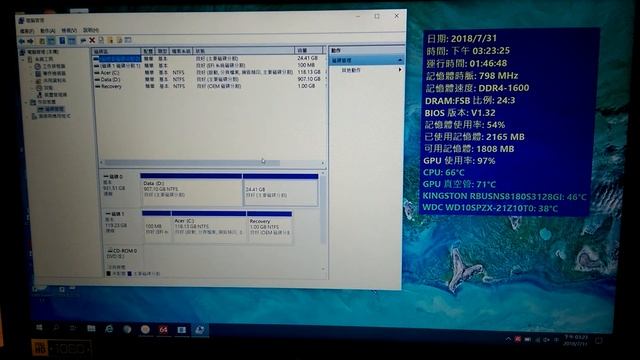Click the Status (狀態) column header
640x360 pixels.
pos(244,51)
